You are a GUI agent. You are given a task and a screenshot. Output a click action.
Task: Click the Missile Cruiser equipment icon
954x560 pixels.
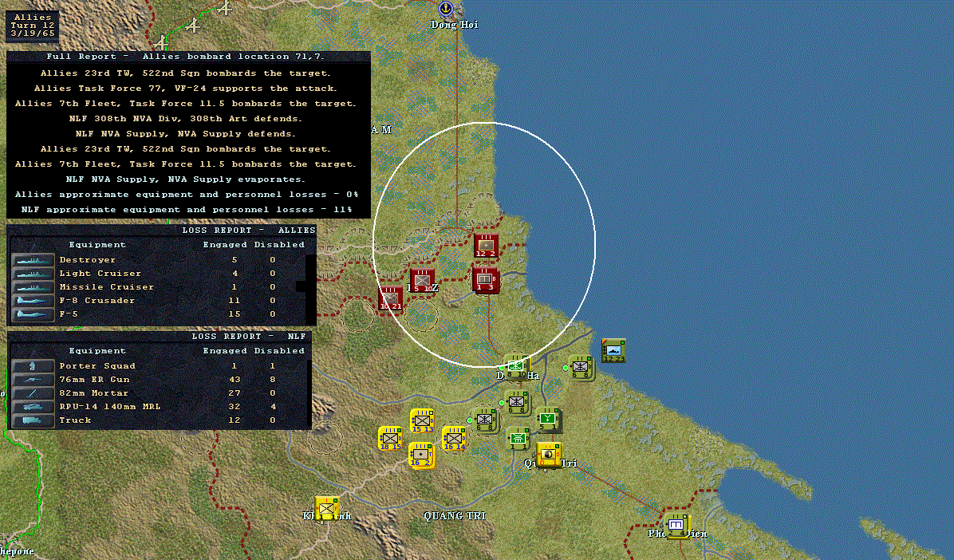point(33,286)
